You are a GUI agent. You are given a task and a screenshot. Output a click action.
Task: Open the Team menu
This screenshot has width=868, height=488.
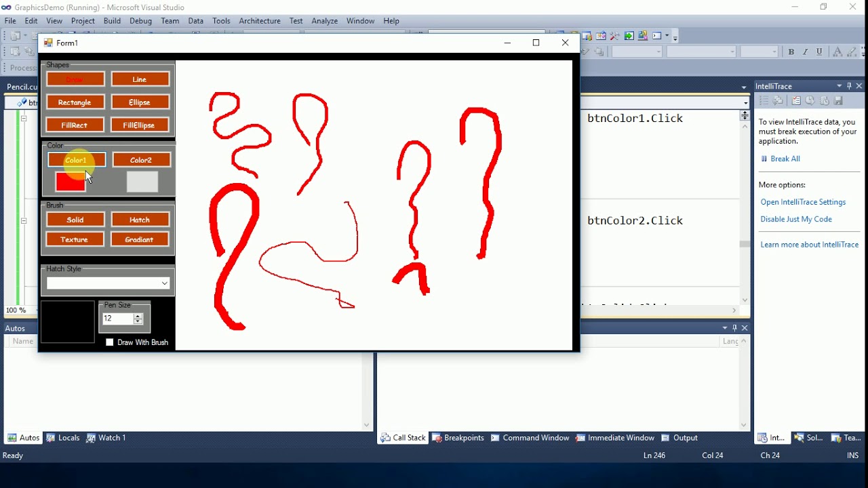point(170,21)
